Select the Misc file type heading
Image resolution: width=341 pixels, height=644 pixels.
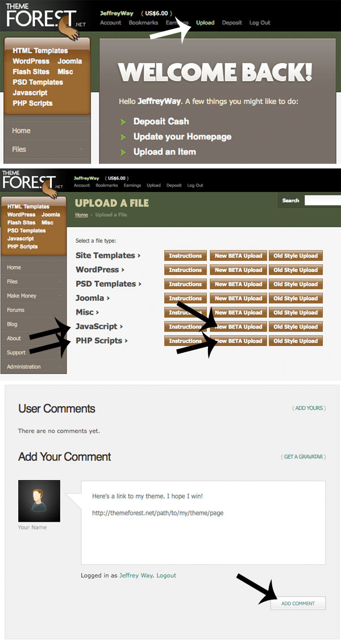pyautogui.click(x=87, y=312)
